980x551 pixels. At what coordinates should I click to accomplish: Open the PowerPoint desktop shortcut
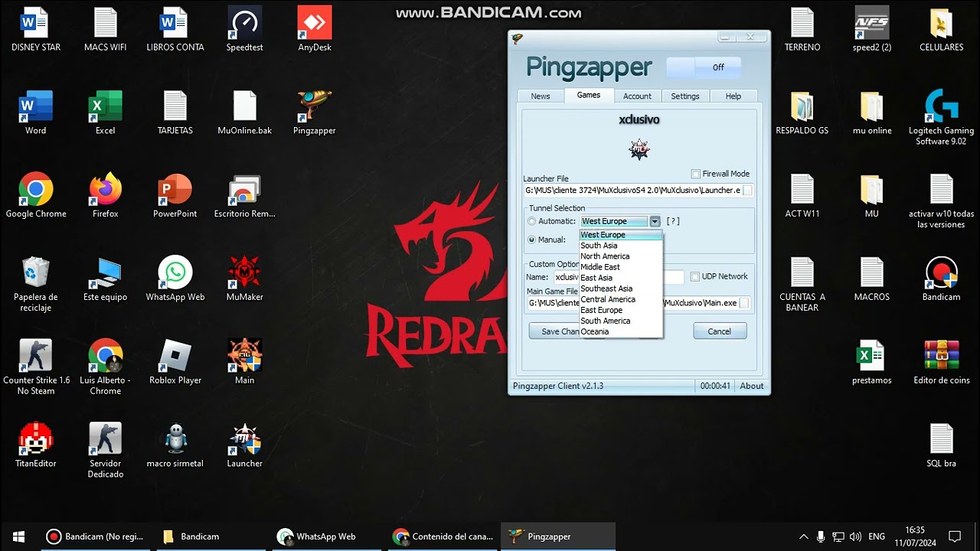click(x=175, y=196)
